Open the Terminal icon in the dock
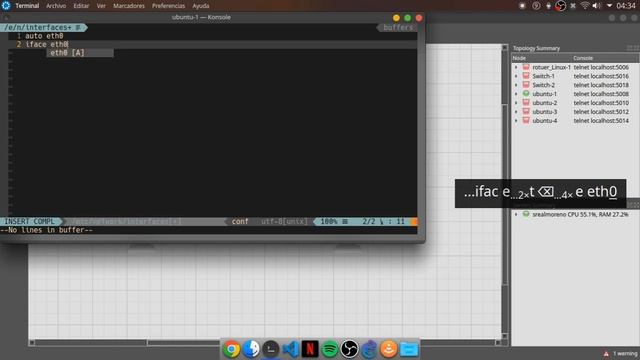The height and width of the screenshot is (360, 640). 271,349
